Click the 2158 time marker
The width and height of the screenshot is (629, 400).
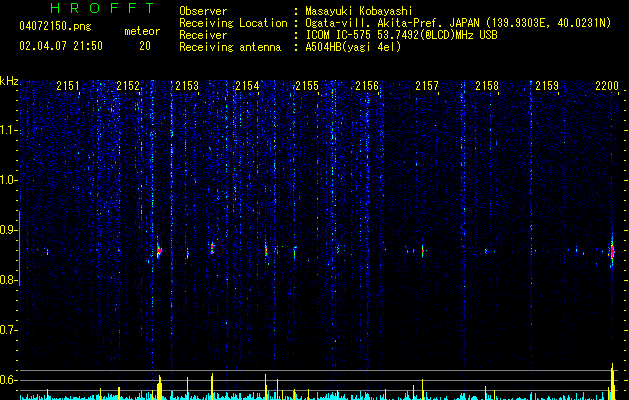click(487, 86)
